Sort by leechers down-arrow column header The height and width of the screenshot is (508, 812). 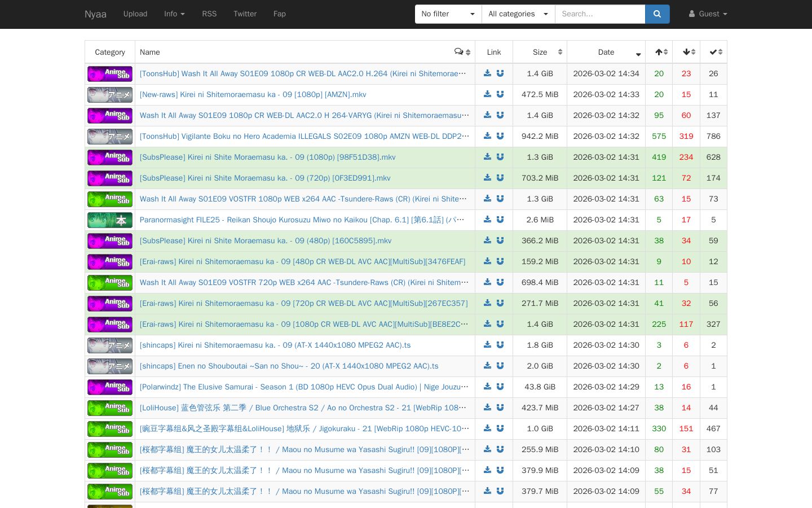click(686, 52)
